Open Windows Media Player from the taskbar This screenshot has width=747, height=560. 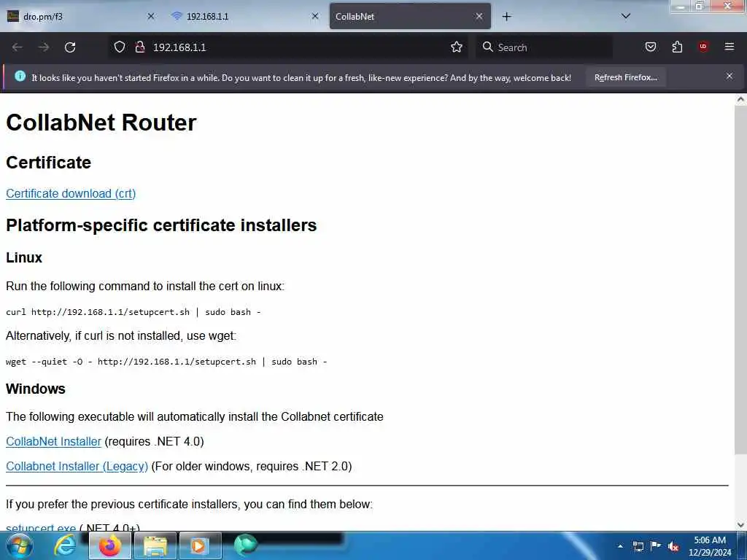click(200, 545)
